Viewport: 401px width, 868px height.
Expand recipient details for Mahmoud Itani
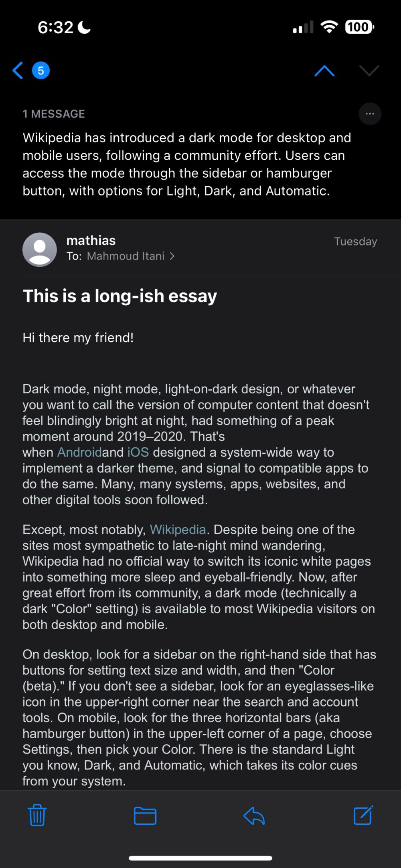130,256
